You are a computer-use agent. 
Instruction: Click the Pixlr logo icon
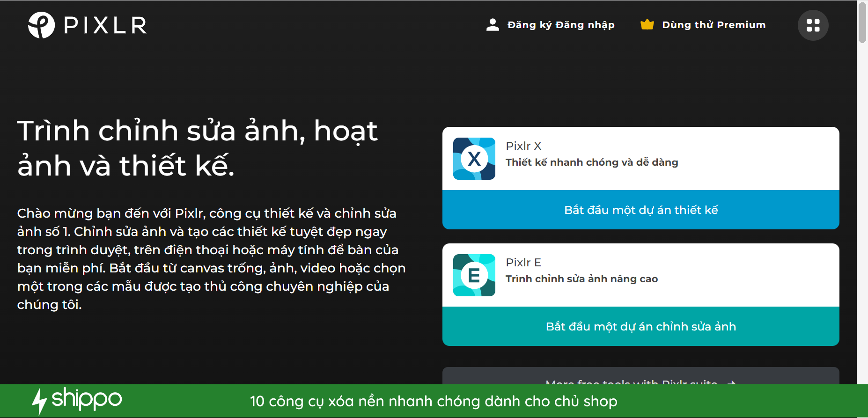click(41, 25)
